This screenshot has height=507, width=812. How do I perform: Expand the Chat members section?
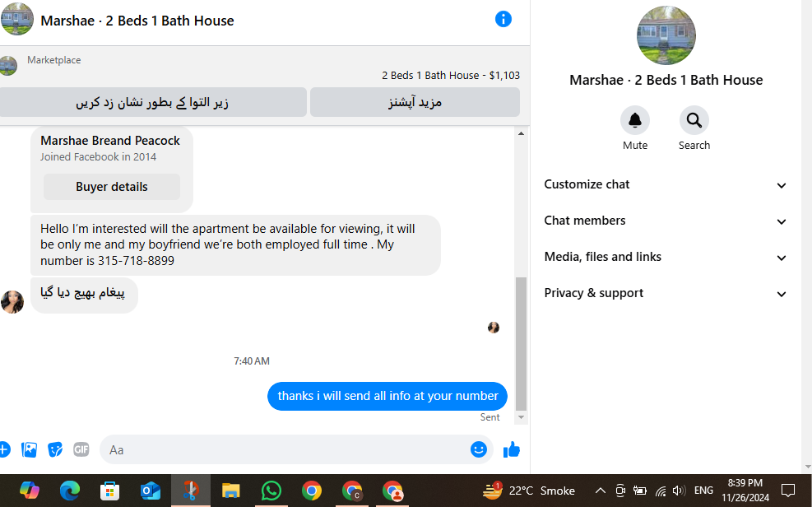[666, 221]
